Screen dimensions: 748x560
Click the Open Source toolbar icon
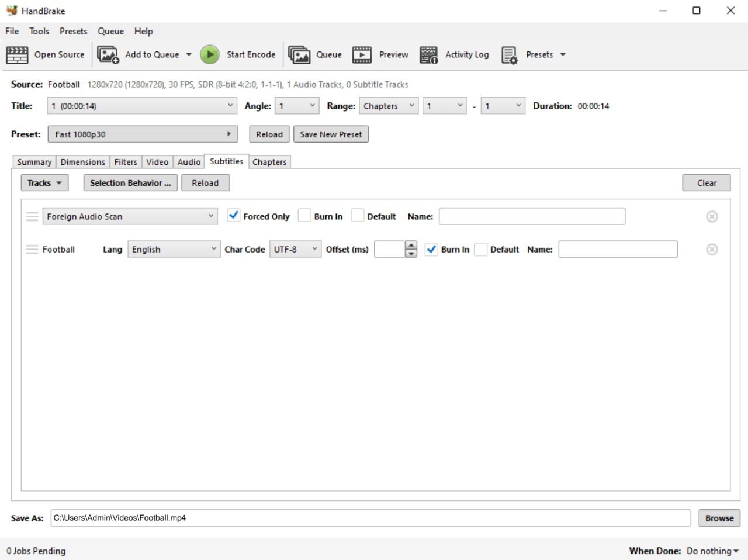click(16, 54)
